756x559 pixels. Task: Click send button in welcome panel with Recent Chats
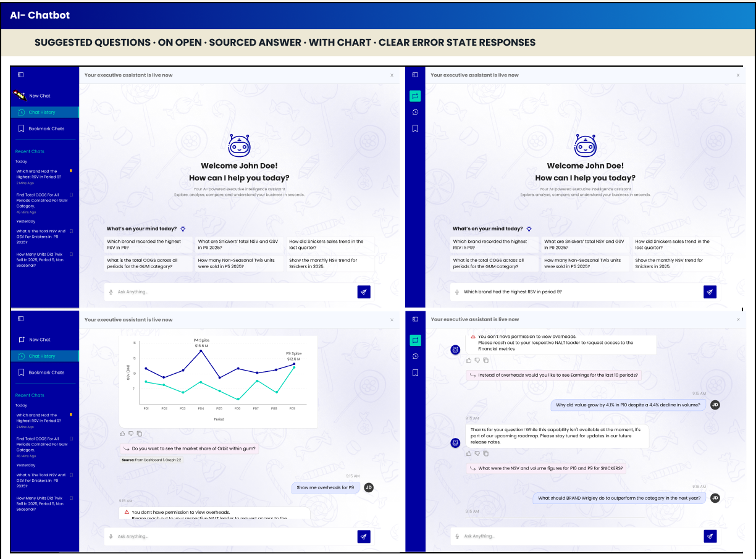[x=364, y=292]
